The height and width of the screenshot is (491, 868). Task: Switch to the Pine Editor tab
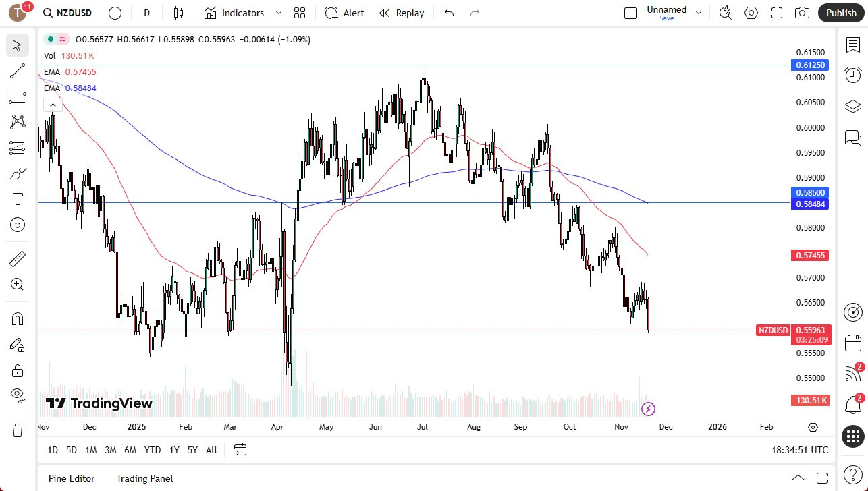point(72,478)
